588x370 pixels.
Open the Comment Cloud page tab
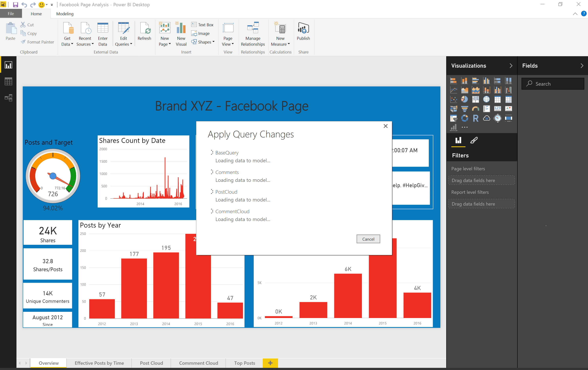tap(199, 363)
